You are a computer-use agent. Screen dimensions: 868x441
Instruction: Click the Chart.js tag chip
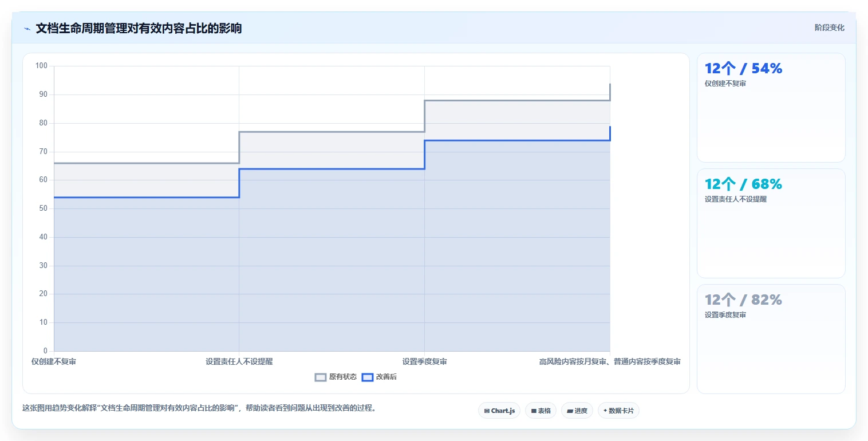[499, 411]
